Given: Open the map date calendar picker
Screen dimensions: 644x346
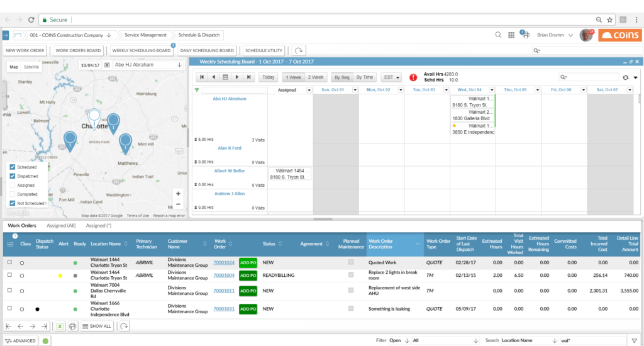Looking at the screenshot, I should click(x=107, y=65).
